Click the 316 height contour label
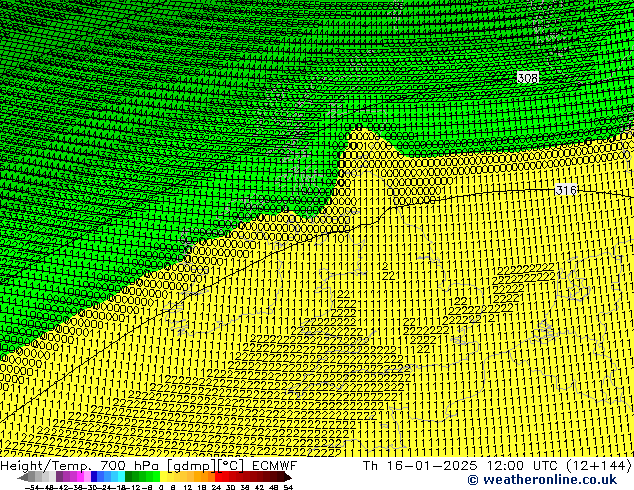 coord(566,190)
